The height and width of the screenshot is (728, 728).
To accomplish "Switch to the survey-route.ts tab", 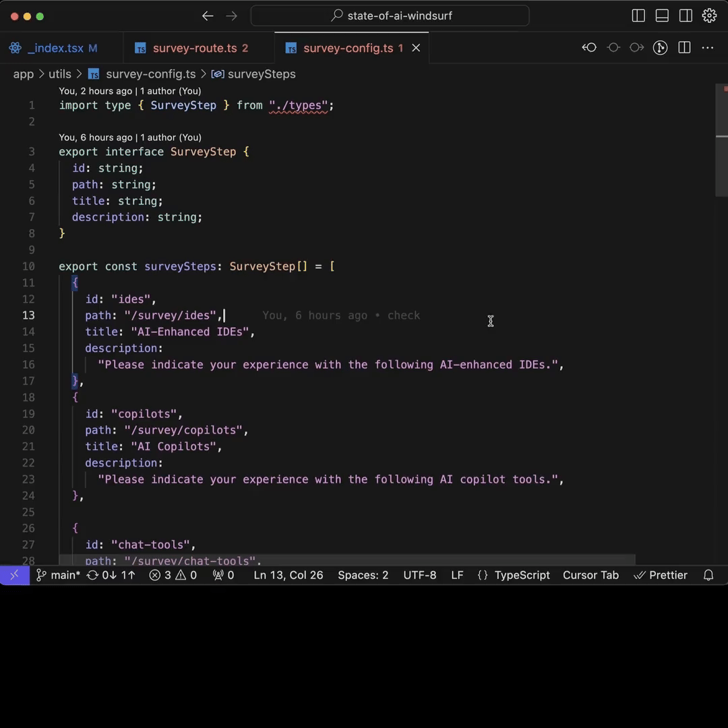I will coord(193,48).
